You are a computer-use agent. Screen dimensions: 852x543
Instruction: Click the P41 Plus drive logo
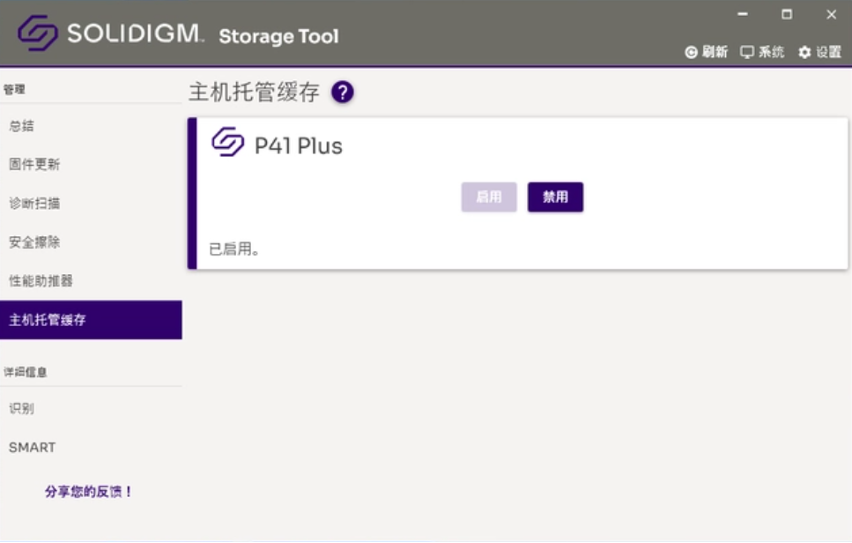tap(227, 144)
